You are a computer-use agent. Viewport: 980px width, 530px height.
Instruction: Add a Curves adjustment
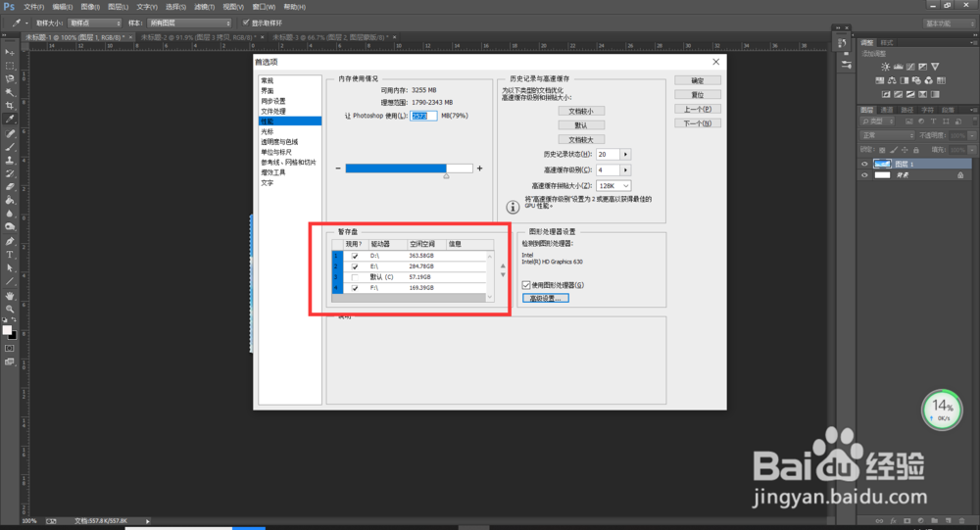[x=910, y=67]
